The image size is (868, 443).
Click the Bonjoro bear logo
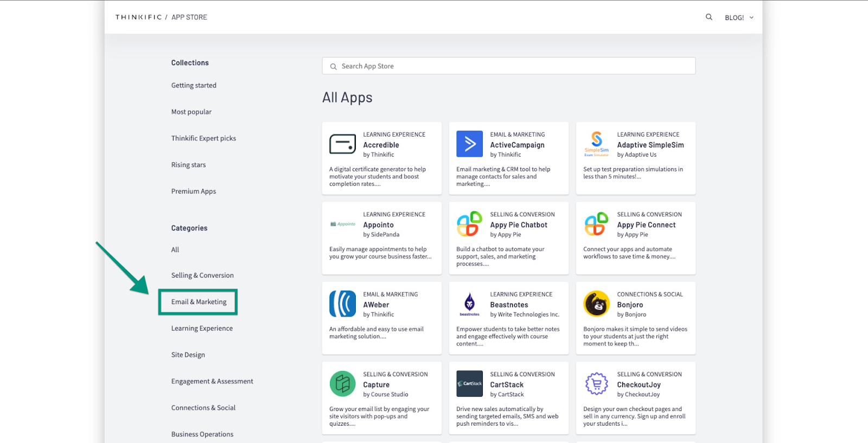point(596,304)
